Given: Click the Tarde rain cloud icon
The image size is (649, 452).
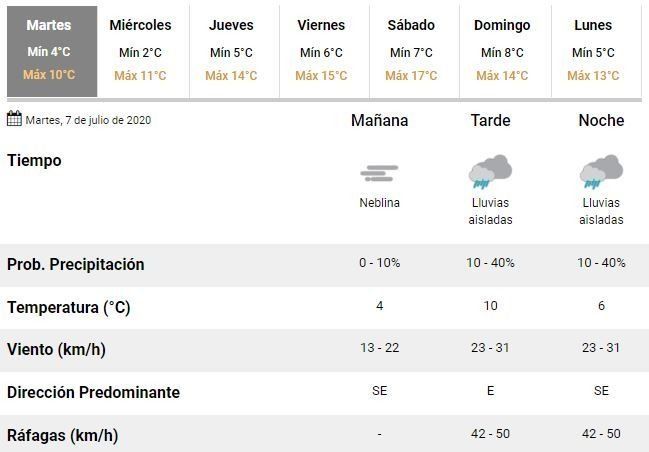Looking at the screenshot, I should pos(490,172).
